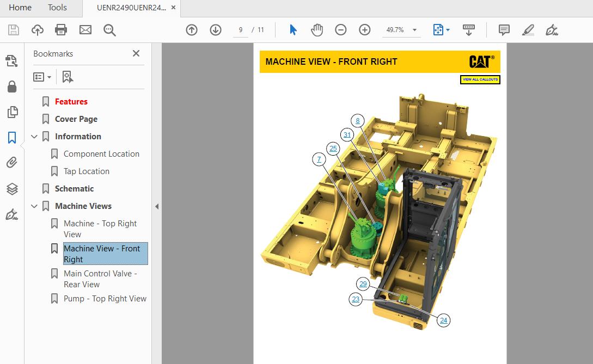Click the Attachments paperclip icon
This screenshot has height=364, width=593.
(x=12, y=163)
